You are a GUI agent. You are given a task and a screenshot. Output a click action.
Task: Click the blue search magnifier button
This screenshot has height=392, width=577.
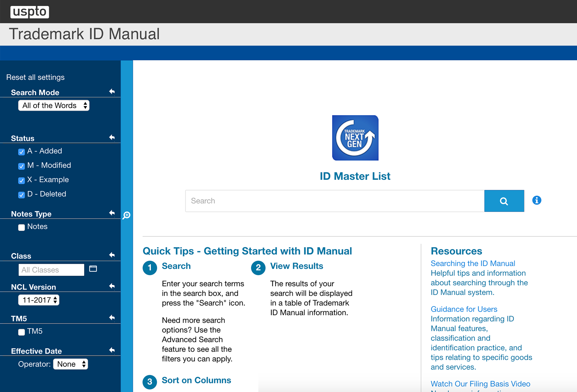[x=504, y=201]
